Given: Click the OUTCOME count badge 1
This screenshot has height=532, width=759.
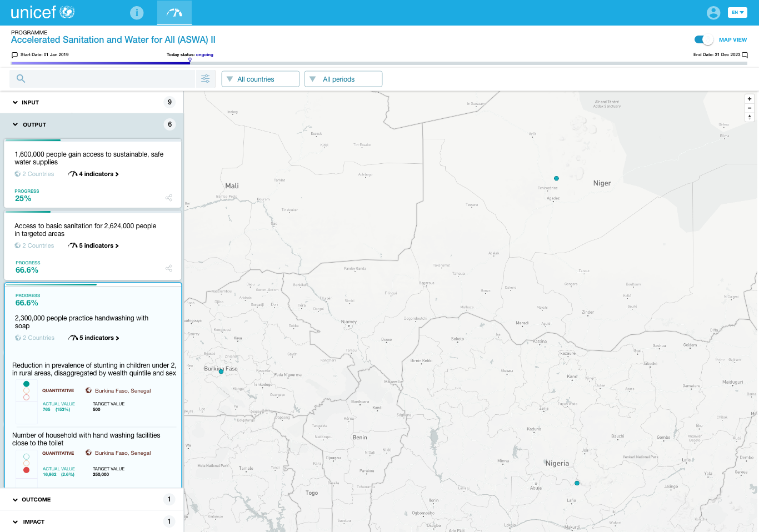Looking at the screenshot, I should [x=169, y=499].
